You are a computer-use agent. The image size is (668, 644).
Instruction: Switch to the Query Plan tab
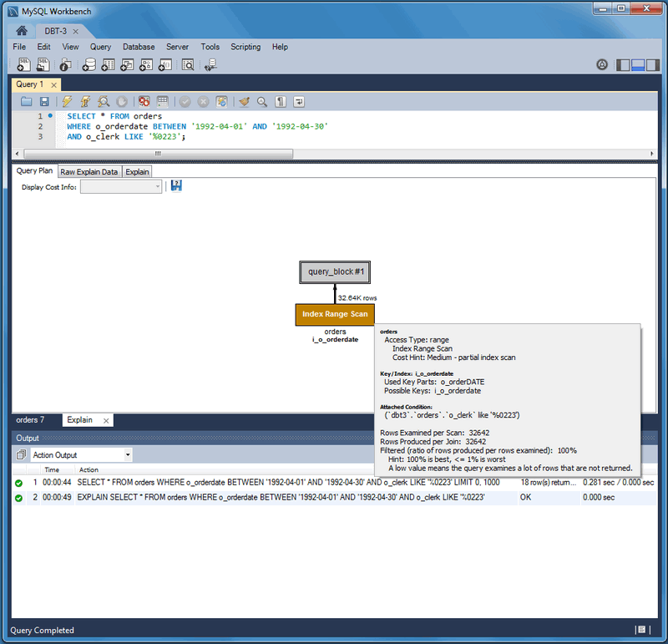(34, 170)
